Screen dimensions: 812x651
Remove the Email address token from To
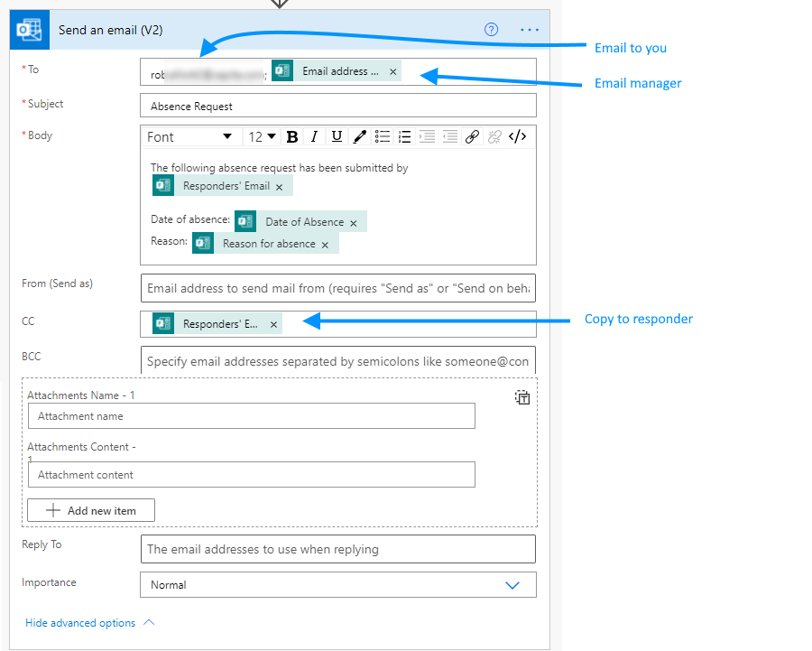(393, 72)
